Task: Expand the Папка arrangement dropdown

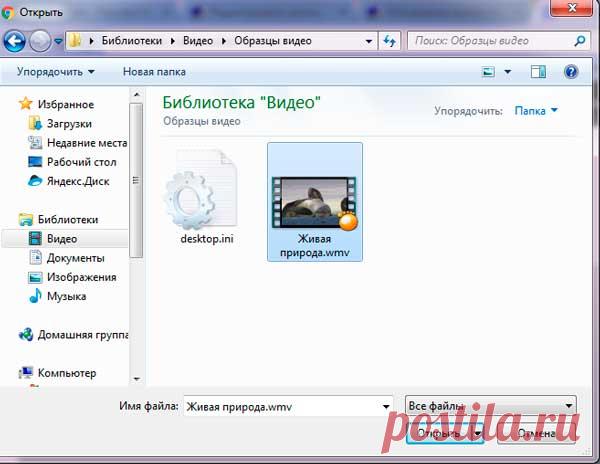Action: [536, 110]
